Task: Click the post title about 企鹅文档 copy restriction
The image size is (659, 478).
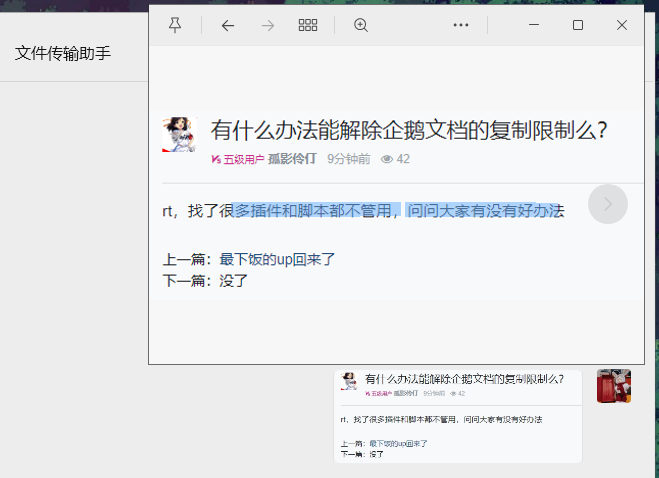Action: tap(409, 130)
